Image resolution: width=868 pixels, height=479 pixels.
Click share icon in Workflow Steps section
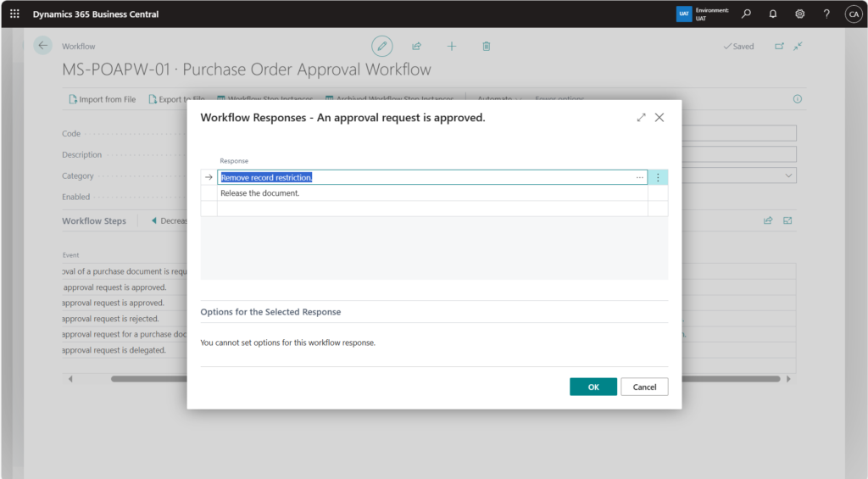pos(768,220)
